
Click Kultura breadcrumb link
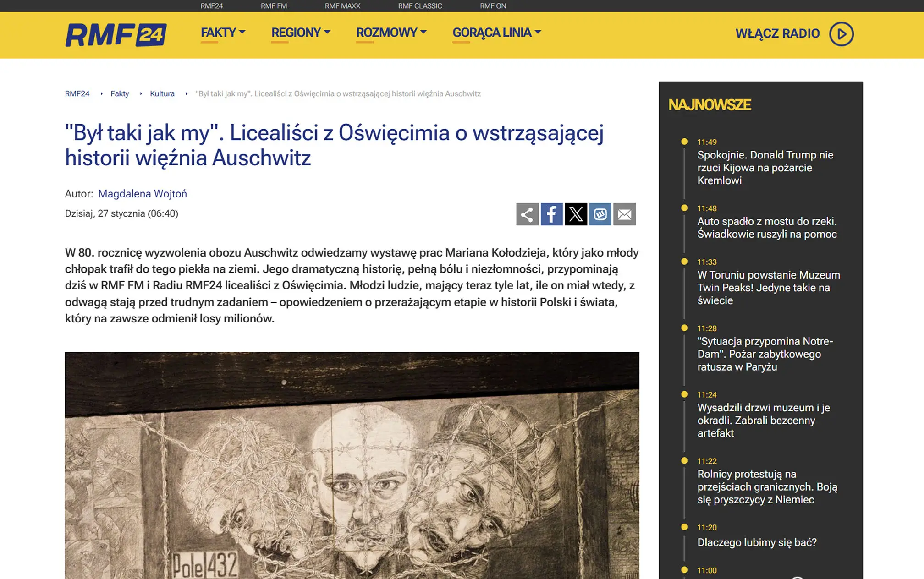(162, 93)
